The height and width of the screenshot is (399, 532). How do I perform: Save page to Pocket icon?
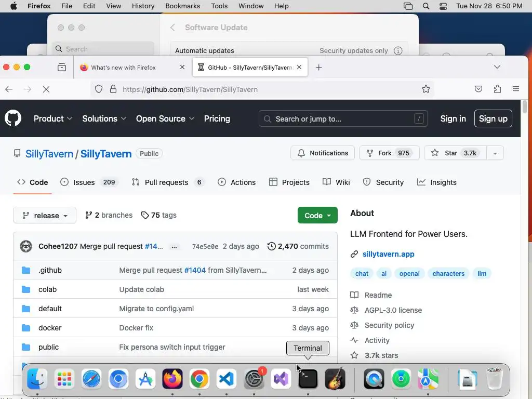click(478, 89)
